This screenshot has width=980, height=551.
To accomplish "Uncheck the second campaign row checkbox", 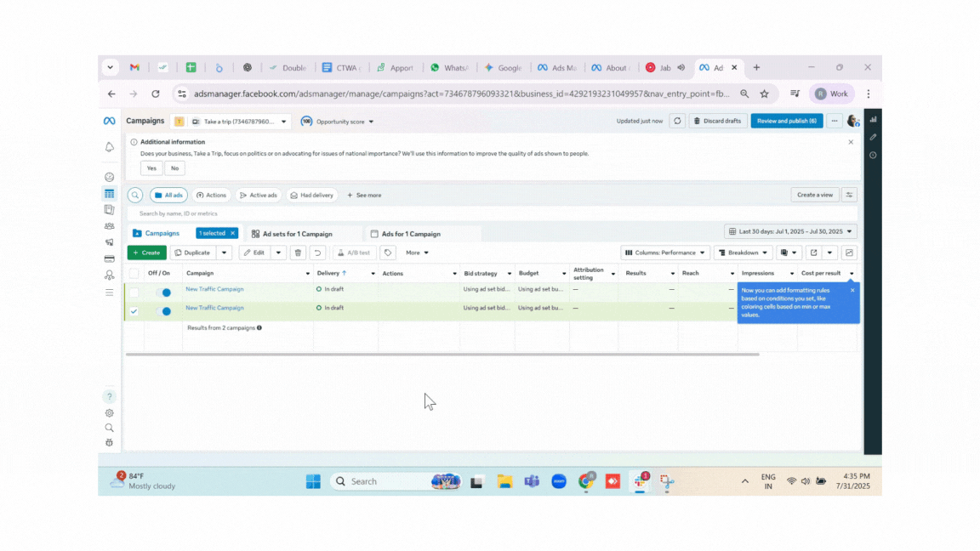I will 134,311.
